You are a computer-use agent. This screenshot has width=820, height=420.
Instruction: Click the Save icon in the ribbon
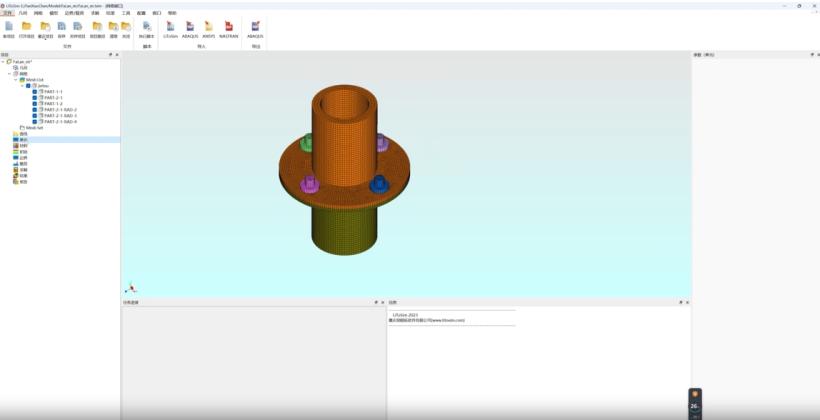[62, 27]
